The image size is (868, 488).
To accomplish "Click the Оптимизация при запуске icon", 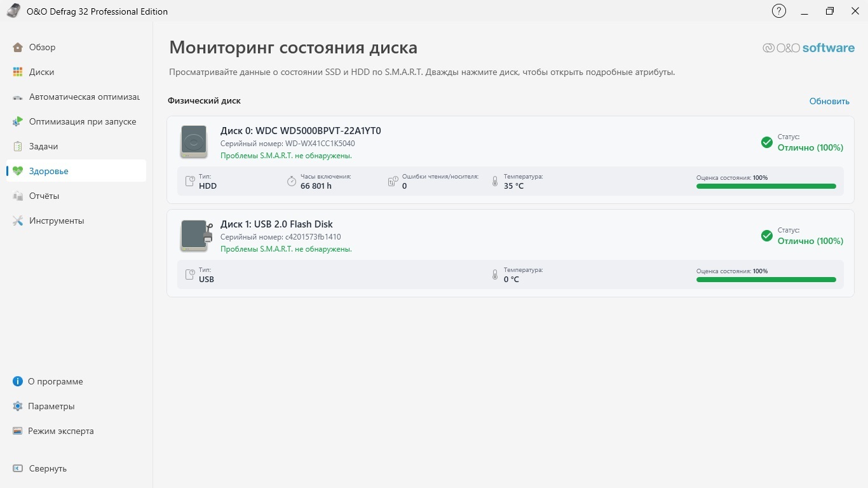I will [18, 121].
